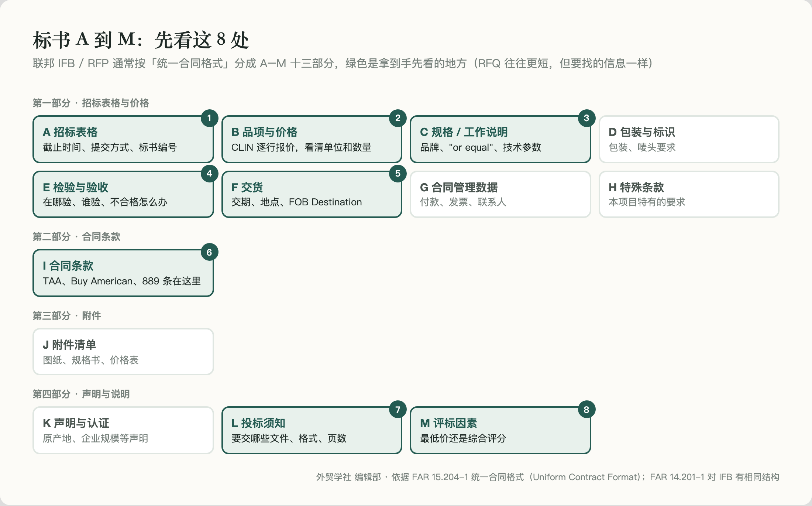
Task: Click the title "标书 A 到 M：先看这 8 处"
Action: coord(141,40)
